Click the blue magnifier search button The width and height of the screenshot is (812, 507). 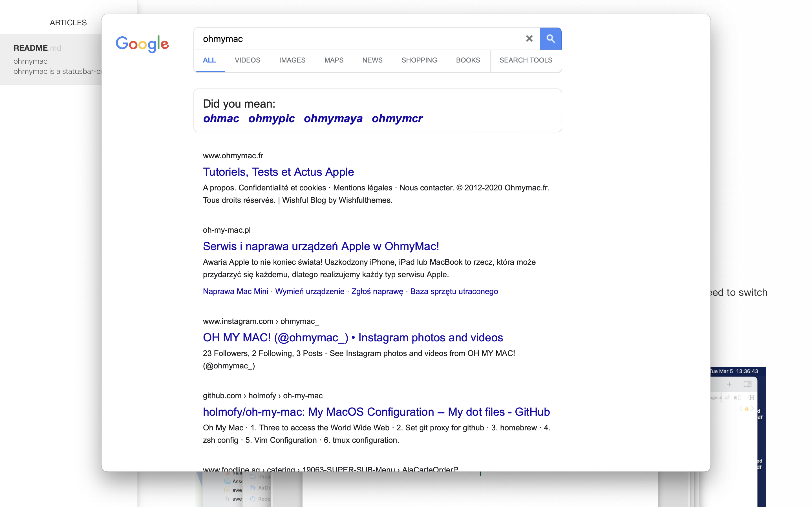550,39
